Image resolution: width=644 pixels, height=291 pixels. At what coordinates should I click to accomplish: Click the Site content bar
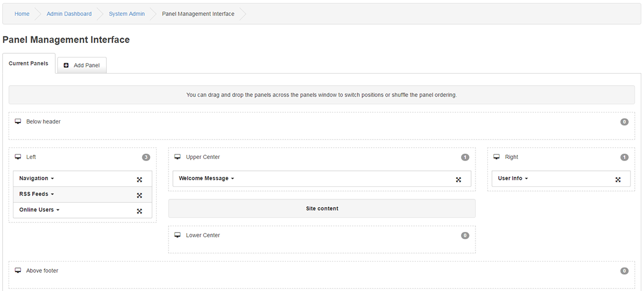click(x=322, y=208)
